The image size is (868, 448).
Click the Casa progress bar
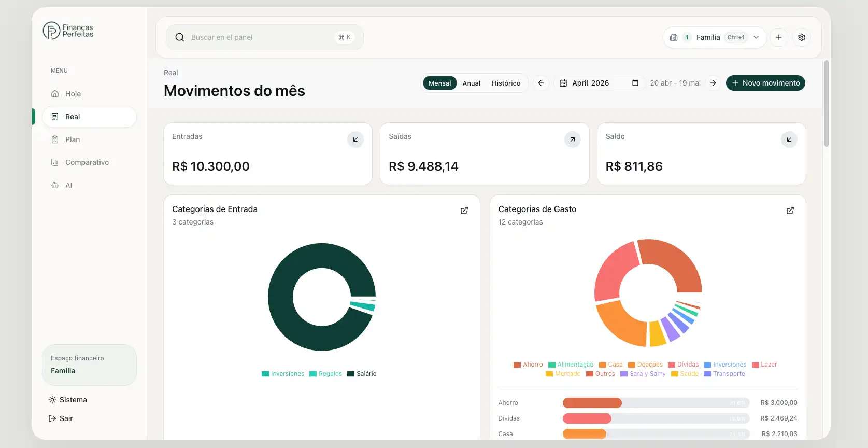pos(656,434)
